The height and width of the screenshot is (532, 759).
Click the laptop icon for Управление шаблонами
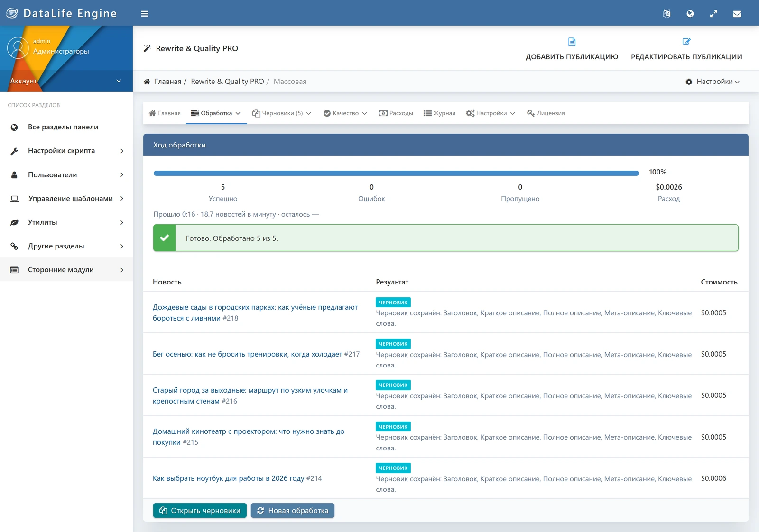[15, 199]
